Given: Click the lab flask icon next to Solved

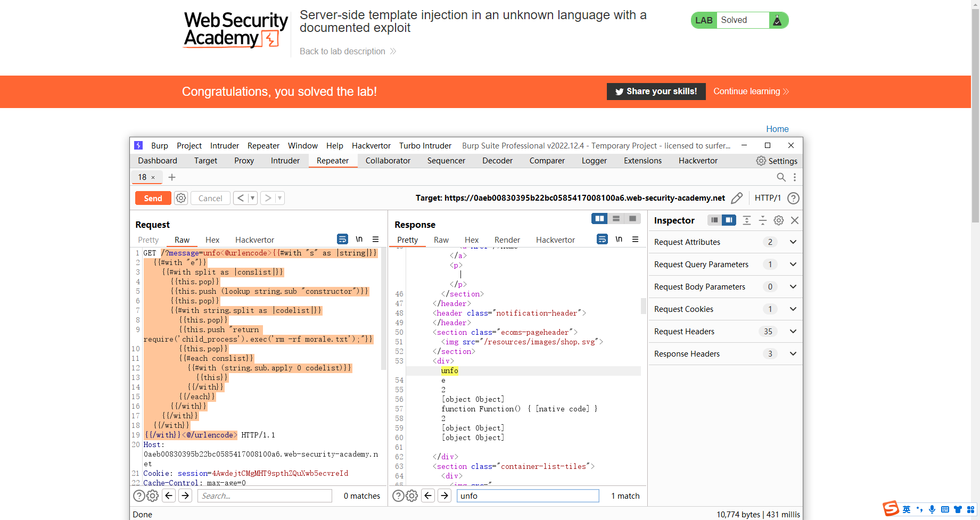Looking at the screenshot, I should [x=777, y=20].
